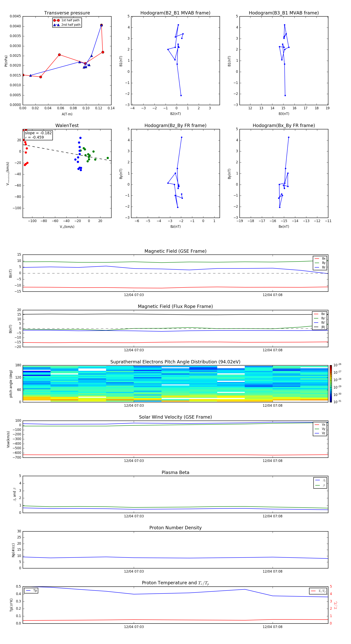The image size is (351, 644).
Task: Click the "Hodogram(B3_B1 MVAB frame)" title
Action: click(284, 13)
